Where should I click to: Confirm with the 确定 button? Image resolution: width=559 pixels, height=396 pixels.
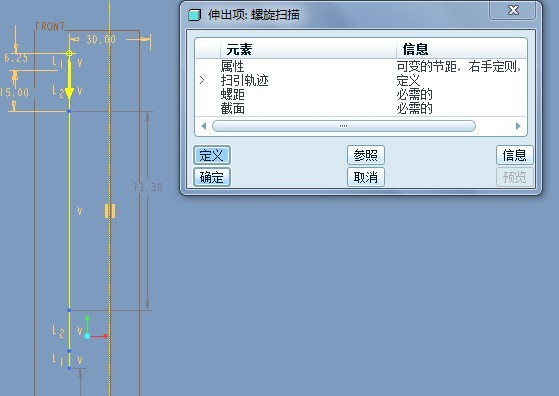coord(212,177)
